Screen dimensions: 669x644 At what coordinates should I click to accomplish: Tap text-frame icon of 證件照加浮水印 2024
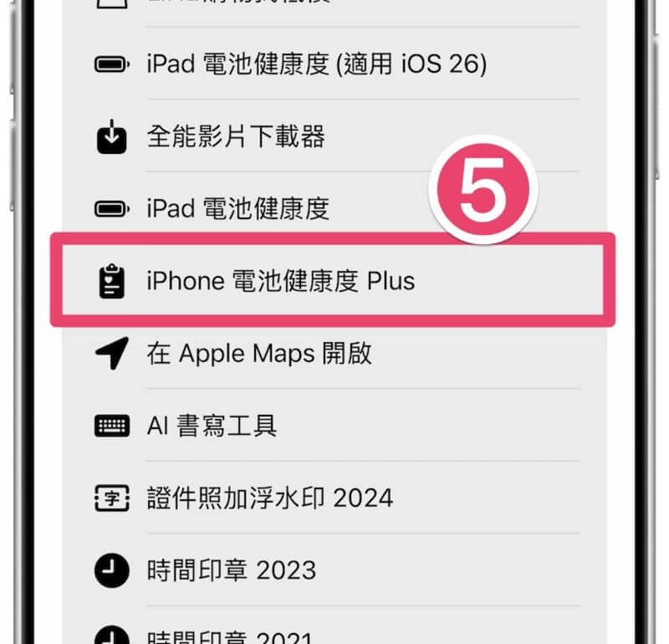[112, 498]
